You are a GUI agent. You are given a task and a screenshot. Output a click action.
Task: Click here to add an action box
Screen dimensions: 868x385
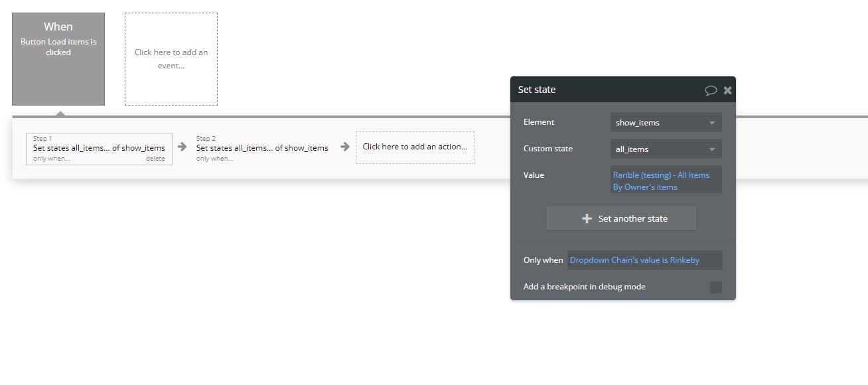pos(415,147)
